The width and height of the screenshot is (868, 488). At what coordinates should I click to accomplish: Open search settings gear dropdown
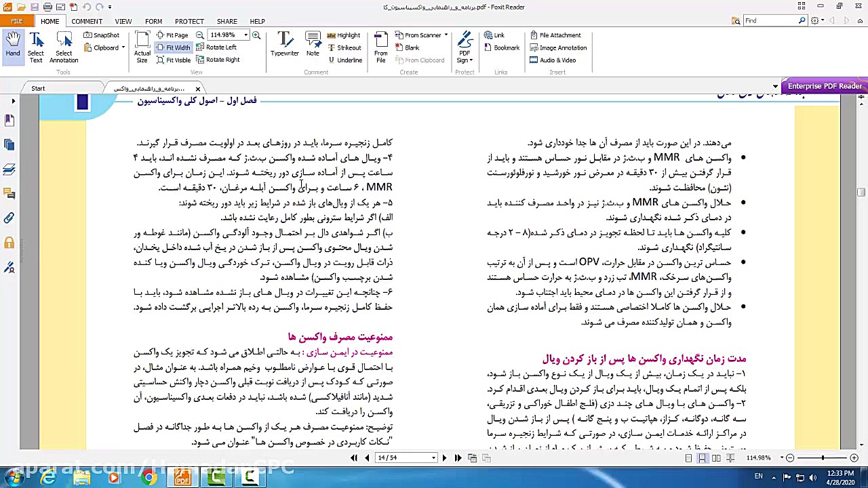click(x=816, y=21)
